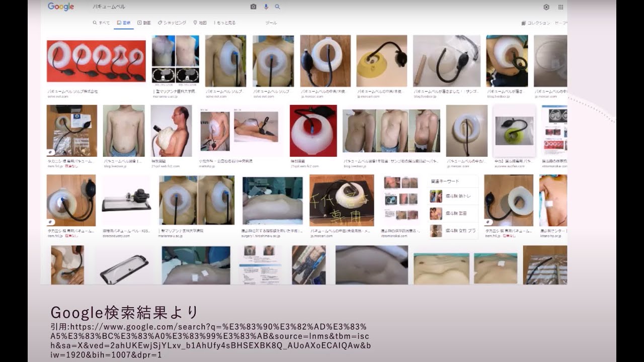
Task: Click product tag badge on タカニシ package thumbnail
Action: tap(51, 152)
